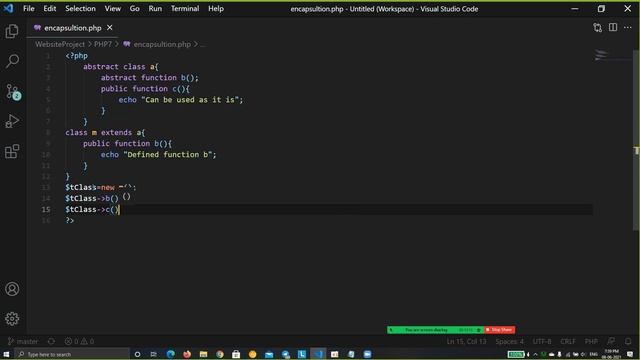Place cursor on the "abstract class a{" line
The height and width of the screenshot is (360, 640).
(121, 67)
